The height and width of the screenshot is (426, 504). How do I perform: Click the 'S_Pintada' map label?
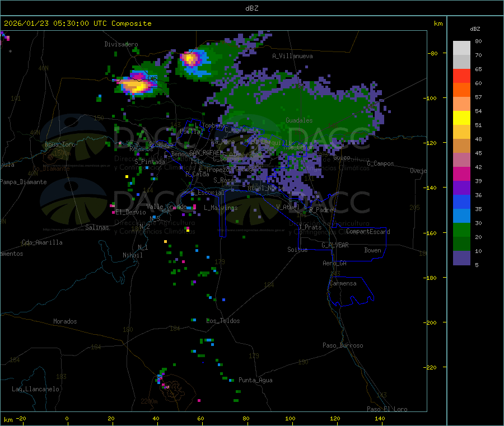(150, 162)
